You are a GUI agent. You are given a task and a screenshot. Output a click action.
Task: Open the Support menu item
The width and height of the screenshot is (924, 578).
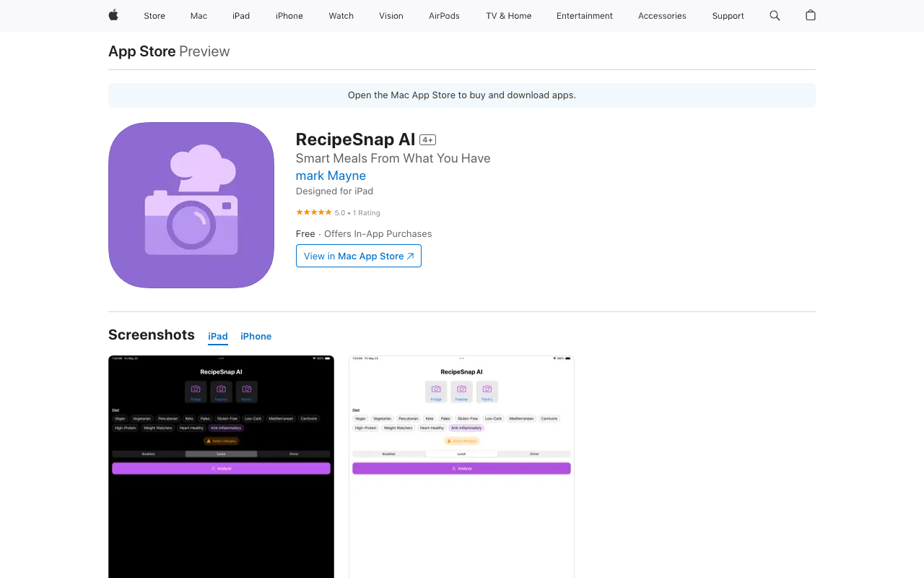point(728,16)
